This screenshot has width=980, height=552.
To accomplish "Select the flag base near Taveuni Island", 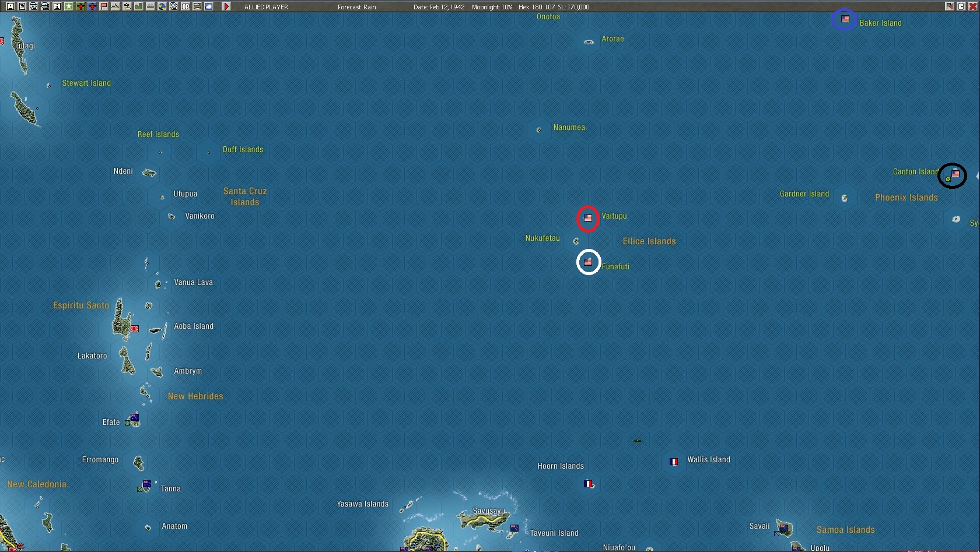I will point(514,528).
